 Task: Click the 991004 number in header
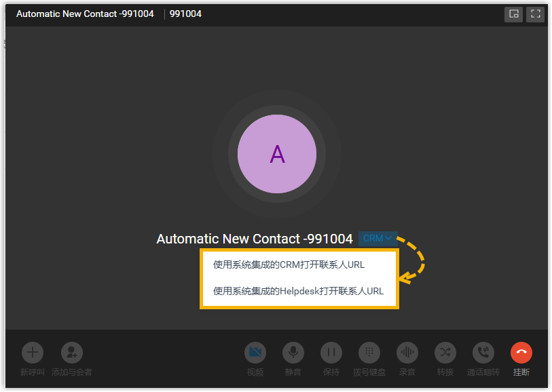185,14
